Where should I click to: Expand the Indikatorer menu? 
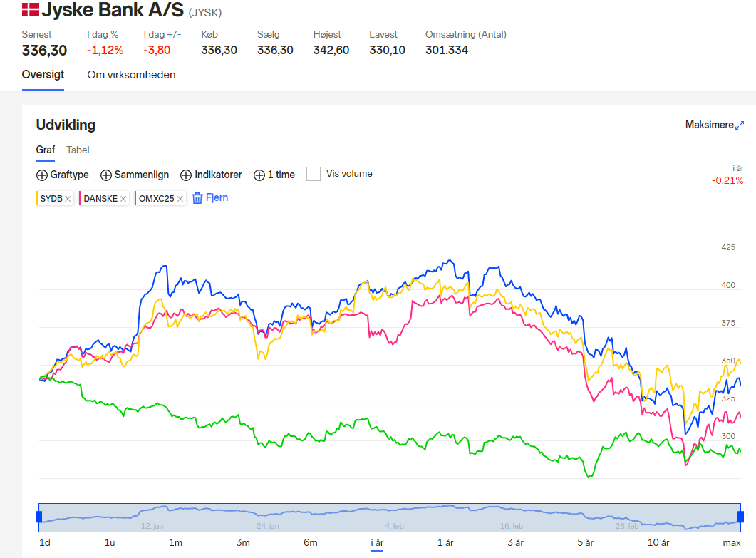click(x=211, y=175)
